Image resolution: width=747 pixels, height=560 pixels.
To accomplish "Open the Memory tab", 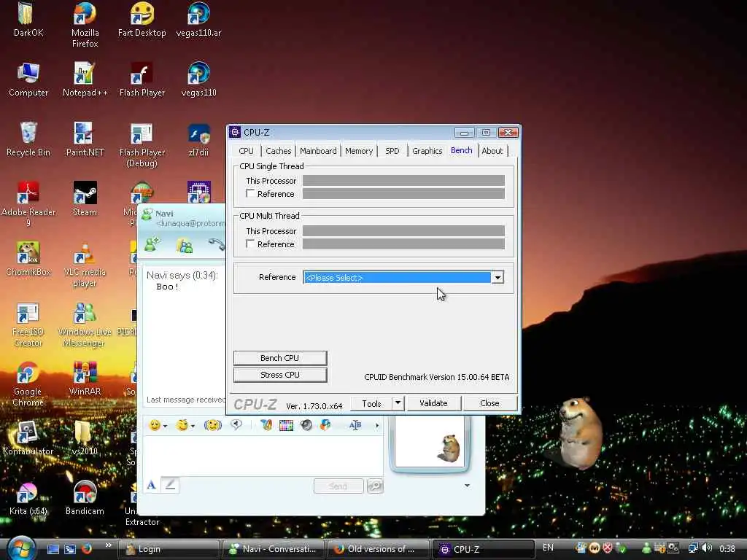I will [x=359, y=151].
